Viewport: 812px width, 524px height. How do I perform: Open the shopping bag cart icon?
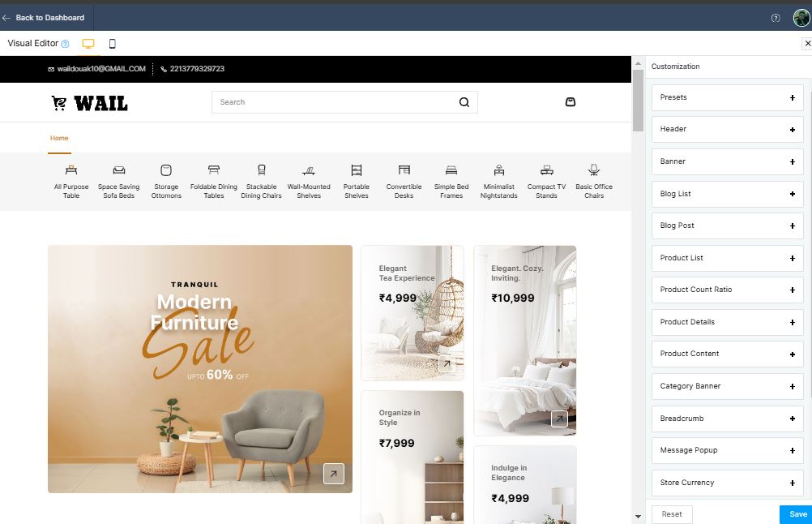571,102
